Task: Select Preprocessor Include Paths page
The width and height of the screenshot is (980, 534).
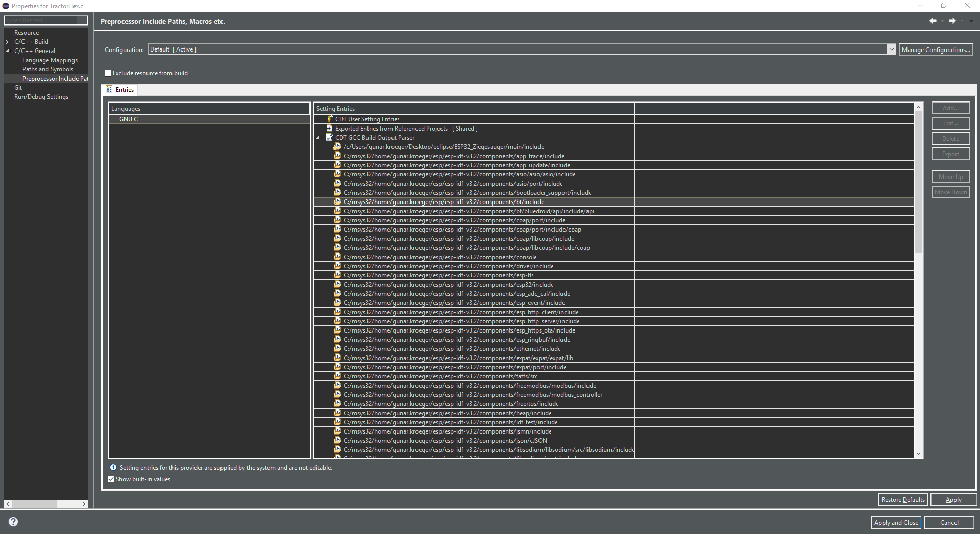Action: (55, 79)
